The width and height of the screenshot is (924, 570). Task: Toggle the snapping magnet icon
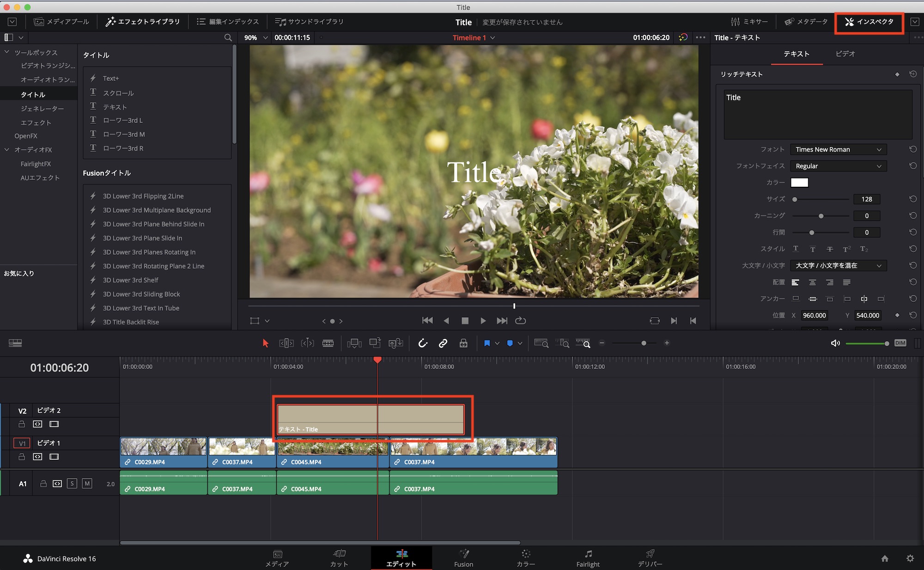click(422, 343)
